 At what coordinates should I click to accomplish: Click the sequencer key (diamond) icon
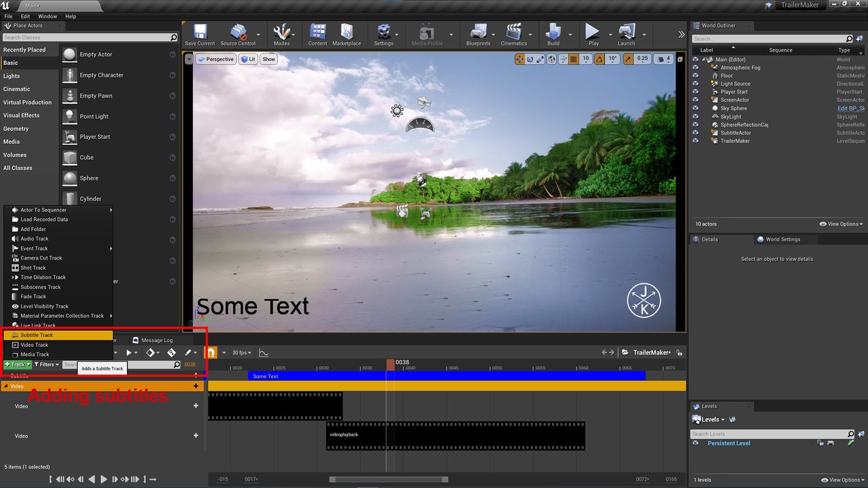pyautogui.click(x=151, y=352)
